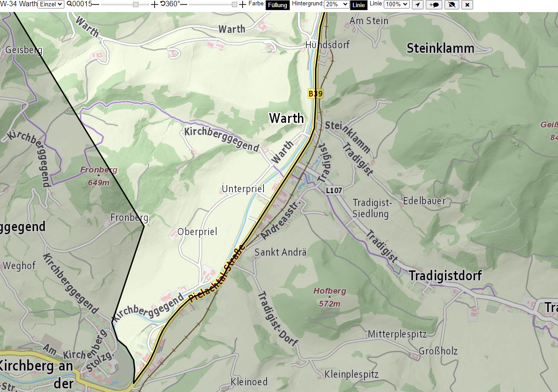Click the zoom slider handle
The image size is (558, 392).
pyautogui.click(x=135, y=4)
